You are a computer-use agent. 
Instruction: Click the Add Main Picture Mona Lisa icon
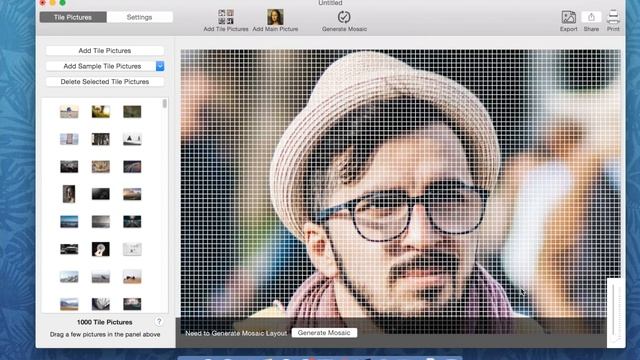click(275, 17)
